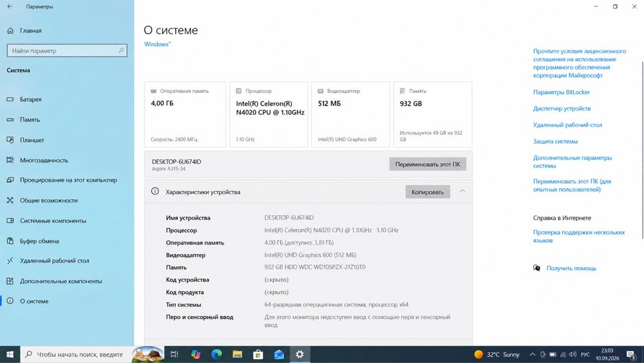Screen dimensions: 644x363
Task: Open the Процессор Celeron N4020 card
Action: coord(269,114)
